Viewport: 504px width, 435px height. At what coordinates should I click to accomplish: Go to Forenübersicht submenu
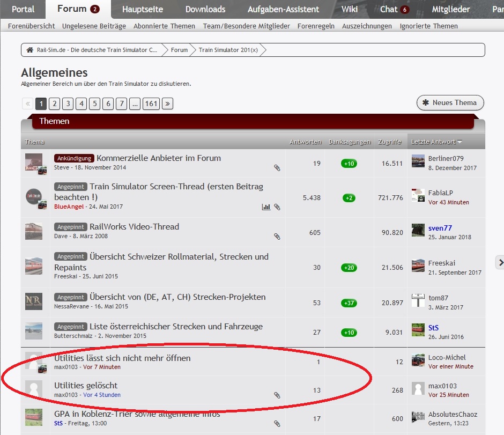31,26
